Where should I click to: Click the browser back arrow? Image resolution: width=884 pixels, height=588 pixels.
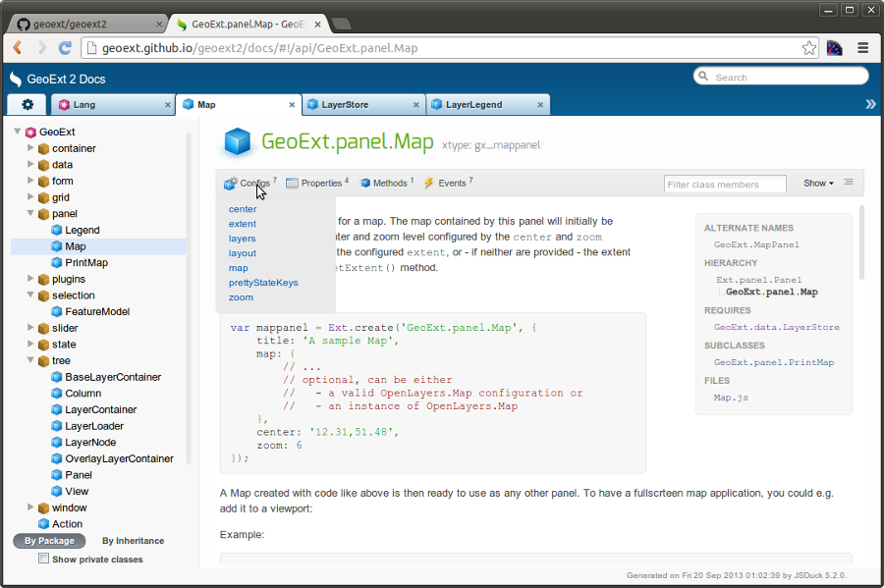[x=18, y=48]
